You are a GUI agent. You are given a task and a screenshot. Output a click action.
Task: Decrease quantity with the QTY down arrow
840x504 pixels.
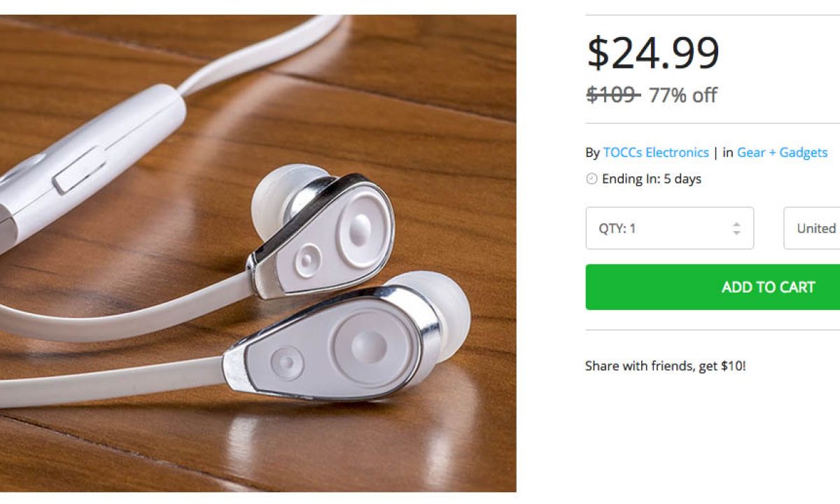tap(736, 232)
